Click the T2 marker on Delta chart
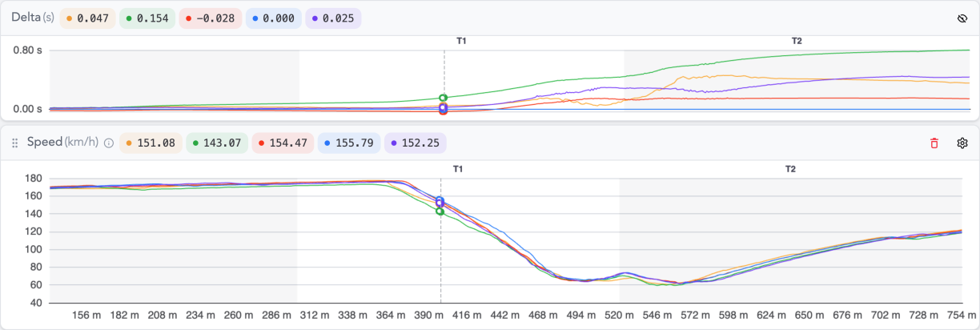 point(797,41)
